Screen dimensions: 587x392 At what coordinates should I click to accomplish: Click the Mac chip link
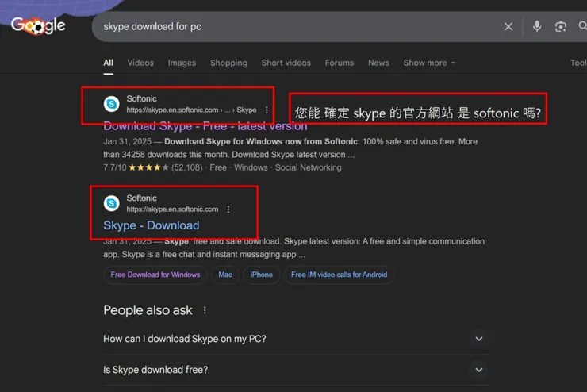225,275
